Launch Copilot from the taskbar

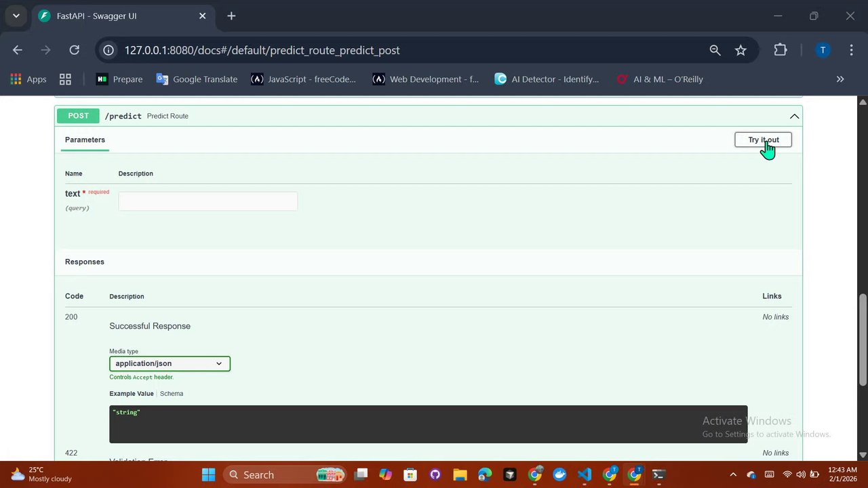tap(385, 474)
